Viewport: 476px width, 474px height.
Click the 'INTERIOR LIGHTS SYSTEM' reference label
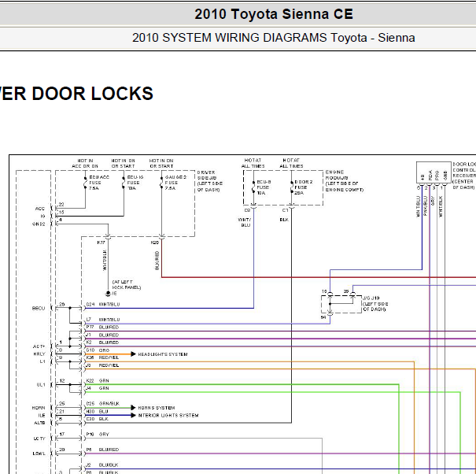coord(168,416)
